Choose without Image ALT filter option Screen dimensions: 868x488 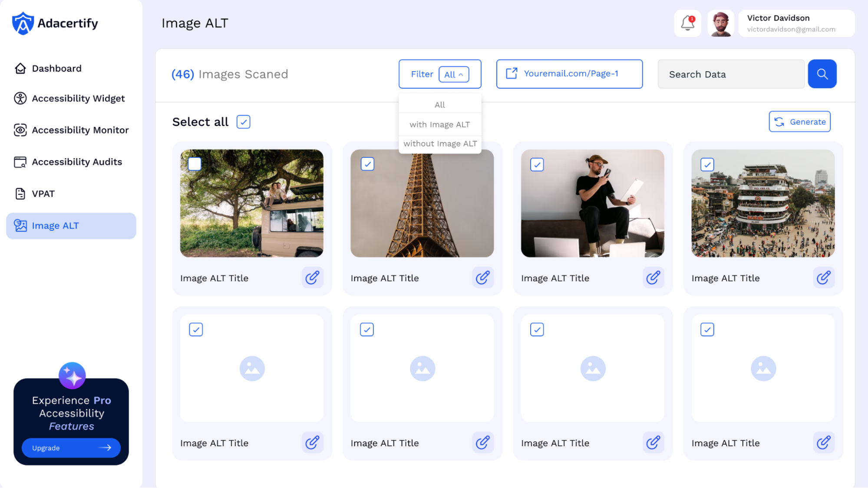click(x=440, y=144)
